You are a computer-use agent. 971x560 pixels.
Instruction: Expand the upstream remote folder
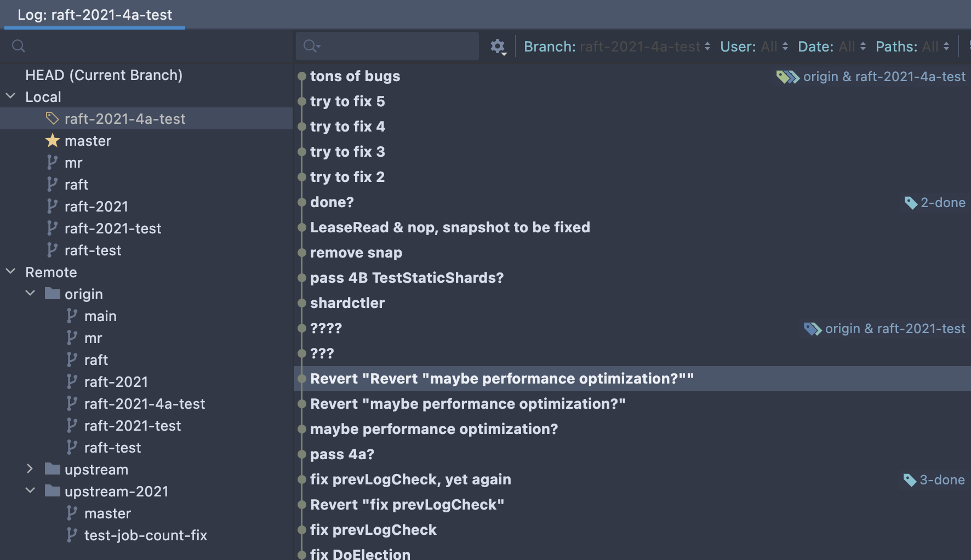click(x=30, y=470)
